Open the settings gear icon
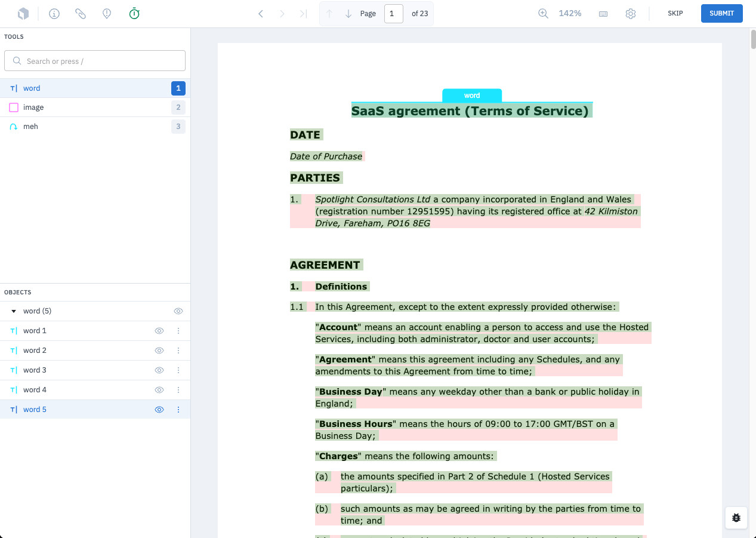This screenshot has width=756, height=538. point(631,14)
